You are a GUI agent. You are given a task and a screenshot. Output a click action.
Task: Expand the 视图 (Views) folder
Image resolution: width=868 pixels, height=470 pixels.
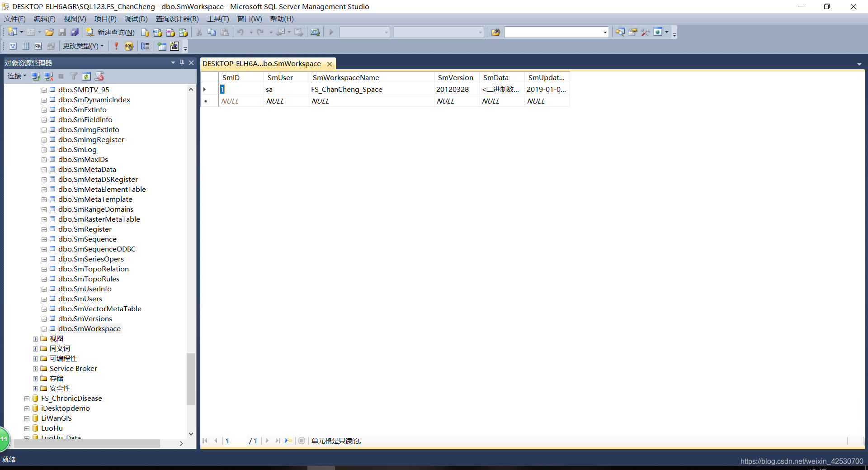click(x=35, y=339)
